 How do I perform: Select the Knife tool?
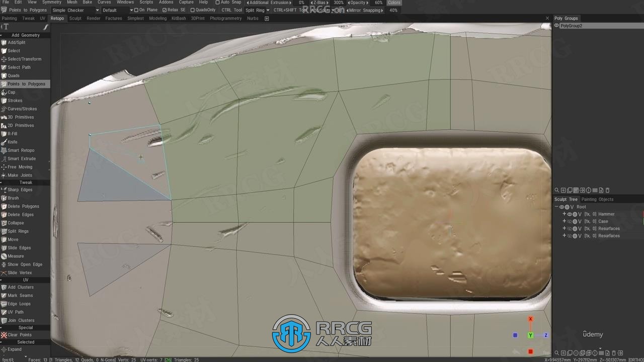(x=25, y=142)
